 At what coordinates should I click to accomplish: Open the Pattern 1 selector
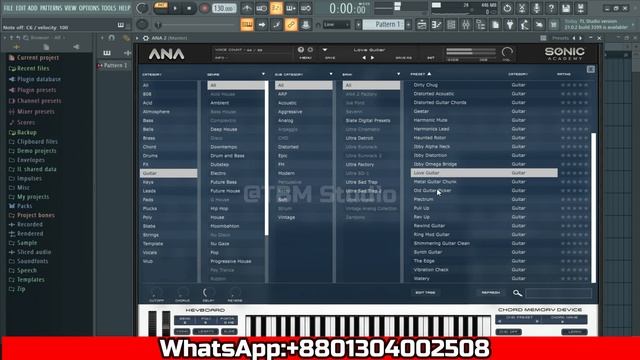point(383,24)
